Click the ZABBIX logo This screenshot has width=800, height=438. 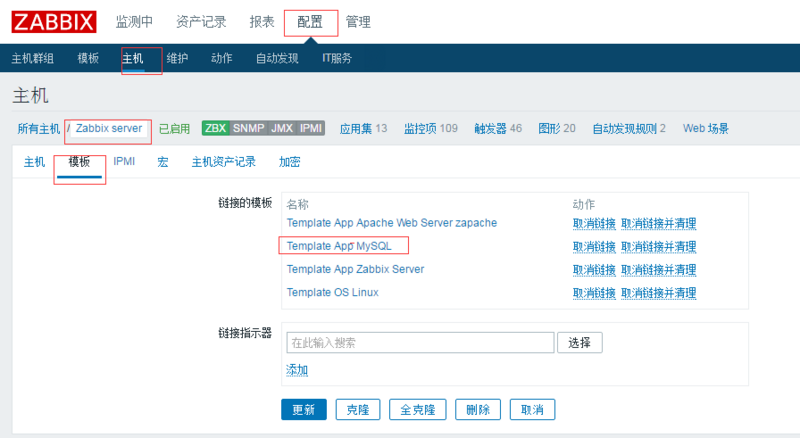(x=54, y=22)
